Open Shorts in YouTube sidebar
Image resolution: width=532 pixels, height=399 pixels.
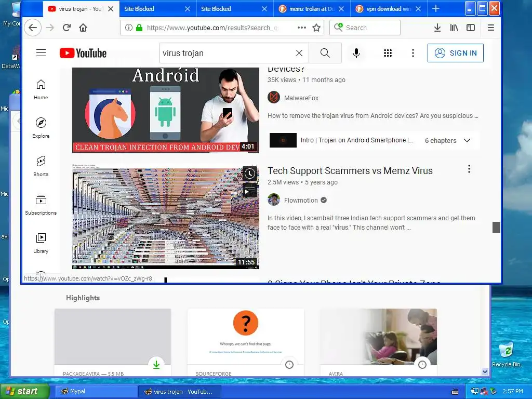click(x=41, y=166)
